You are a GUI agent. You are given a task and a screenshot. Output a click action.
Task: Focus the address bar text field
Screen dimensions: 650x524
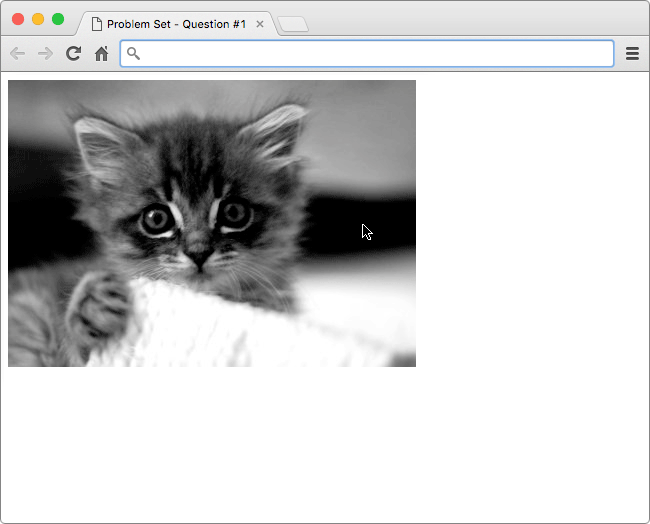coord(370,54)
